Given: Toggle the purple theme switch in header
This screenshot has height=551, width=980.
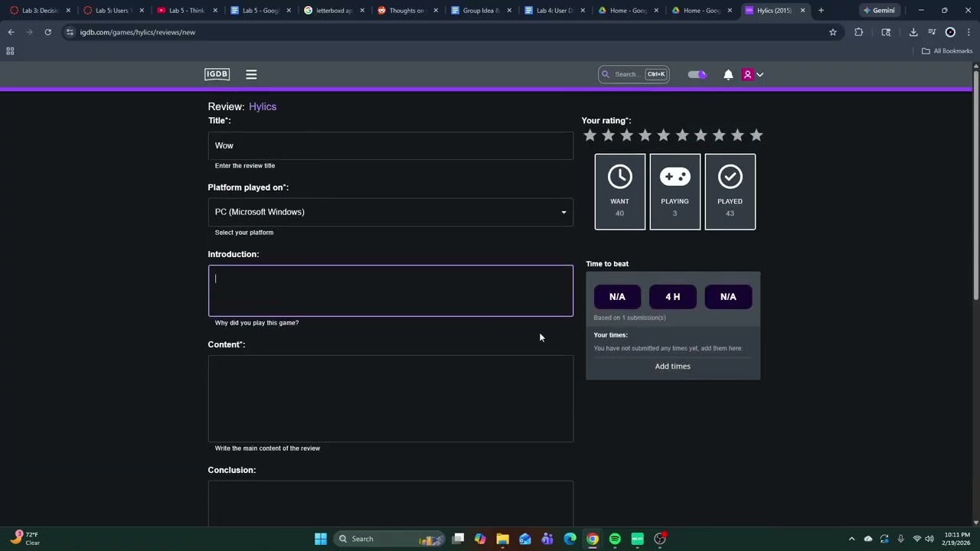Looking at the screenshot, I should [x=697, y=74].
